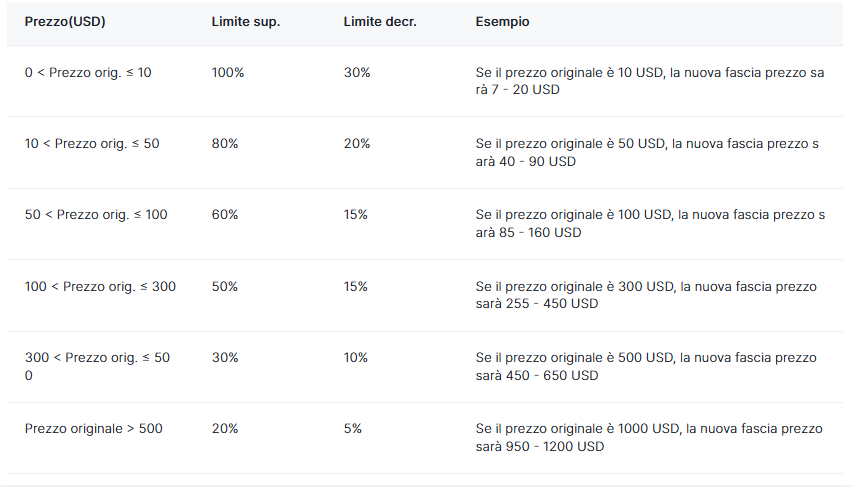
Task: Click the Prezzo(USD) column header
Action: (66, 22)
